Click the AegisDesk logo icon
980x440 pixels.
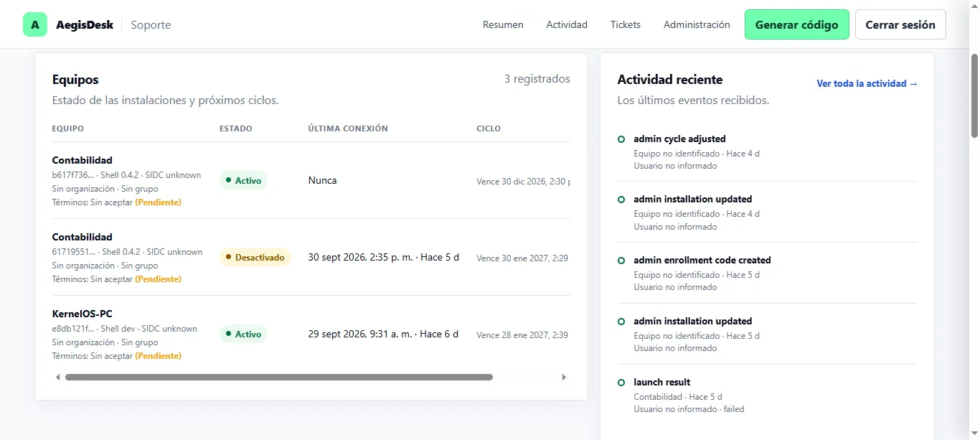(35, 24)
